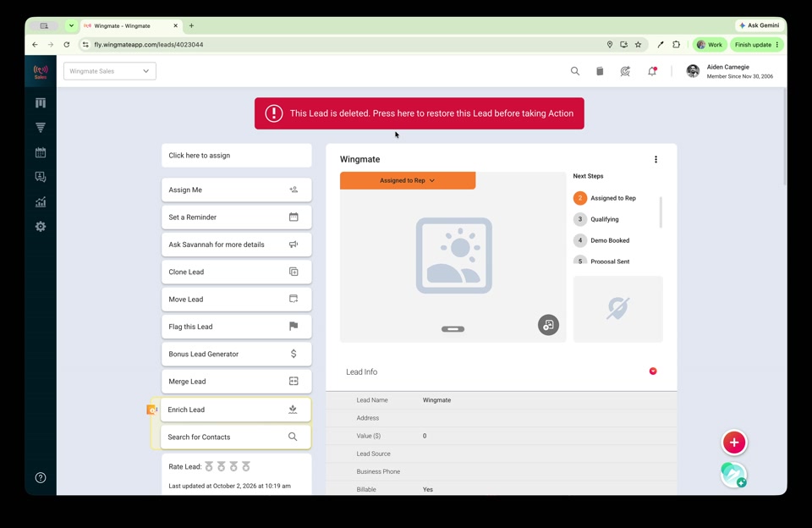Expand the Assigned to Rep status dropdown
Image resolution: width=812 pixels, height=528 pixels.
tap(408, 180)
